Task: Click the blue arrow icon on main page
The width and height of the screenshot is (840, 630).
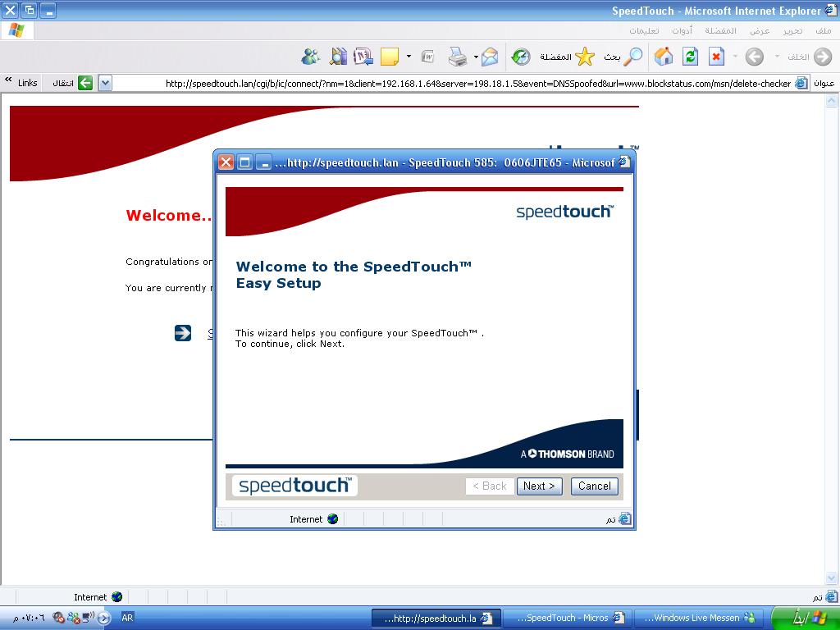Action: [183, 333]
